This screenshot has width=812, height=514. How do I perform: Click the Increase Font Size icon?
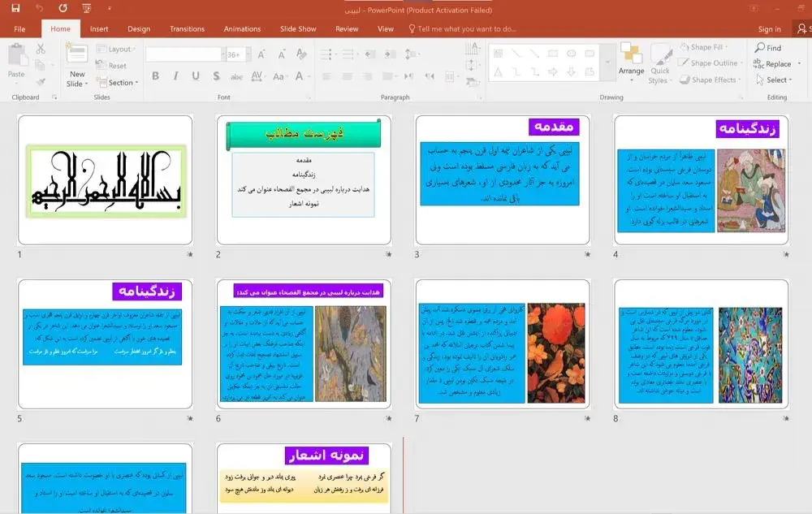pyautogui.click(x=261, y=54)
